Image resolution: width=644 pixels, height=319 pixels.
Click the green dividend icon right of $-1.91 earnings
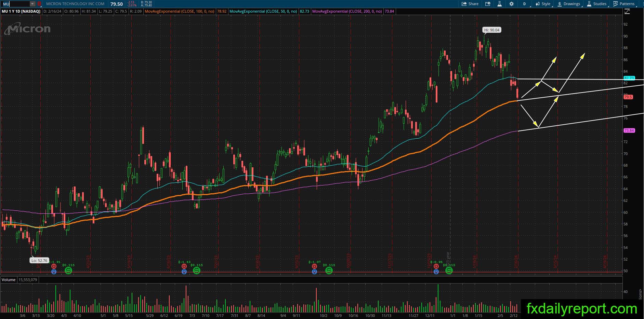tap(68, 271)
